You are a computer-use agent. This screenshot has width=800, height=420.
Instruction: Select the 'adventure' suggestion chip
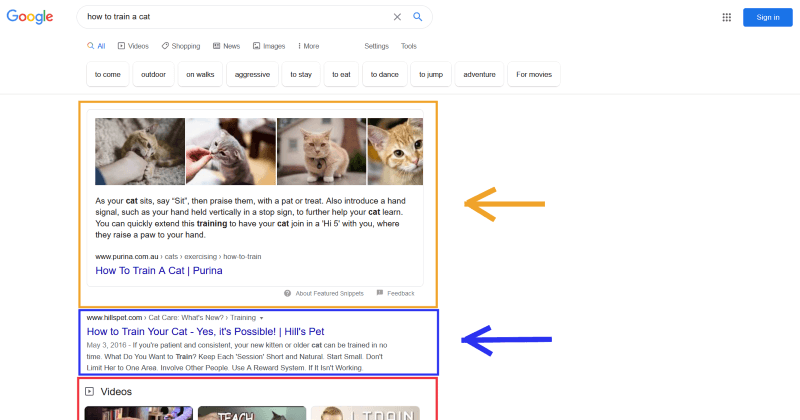click(480, 75)
